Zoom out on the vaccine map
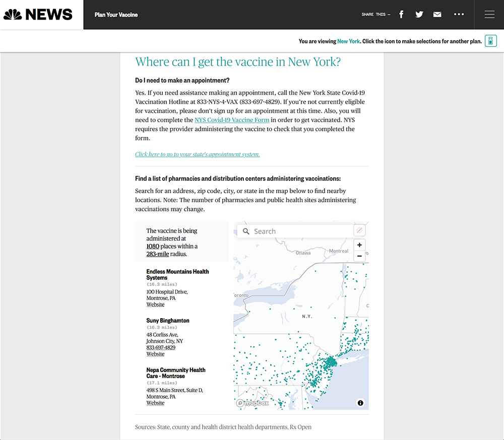Image resolution: width=504 pixels, height=440 pixels. [x=359, y=256]
